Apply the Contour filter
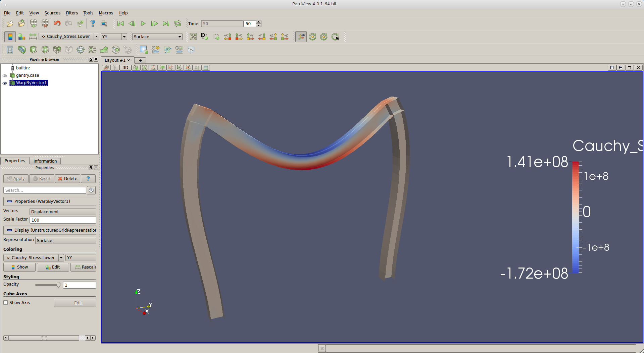 tap(22, 49)
